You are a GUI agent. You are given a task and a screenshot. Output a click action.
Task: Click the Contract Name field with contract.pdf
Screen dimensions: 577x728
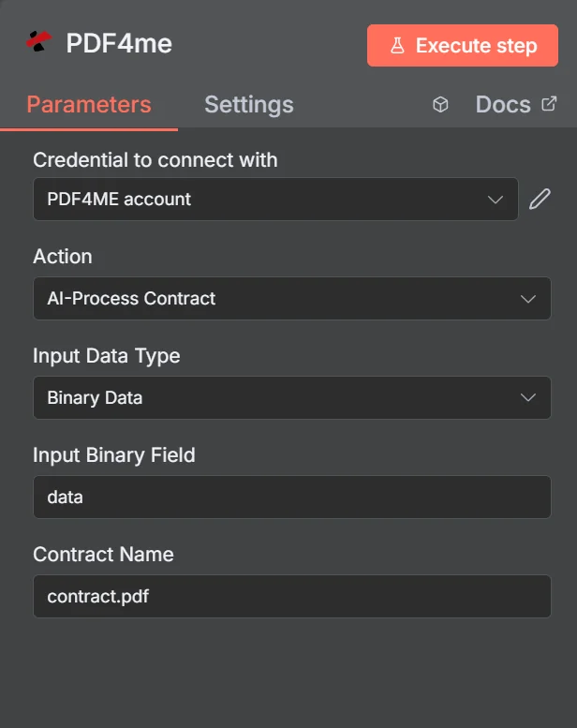pos(292,597)
